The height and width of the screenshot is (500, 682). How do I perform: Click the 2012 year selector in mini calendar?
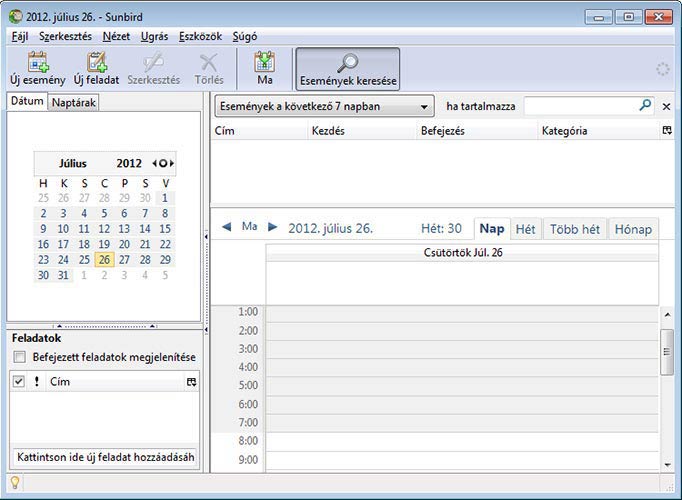pyautogui.click(x=129, y=163)
